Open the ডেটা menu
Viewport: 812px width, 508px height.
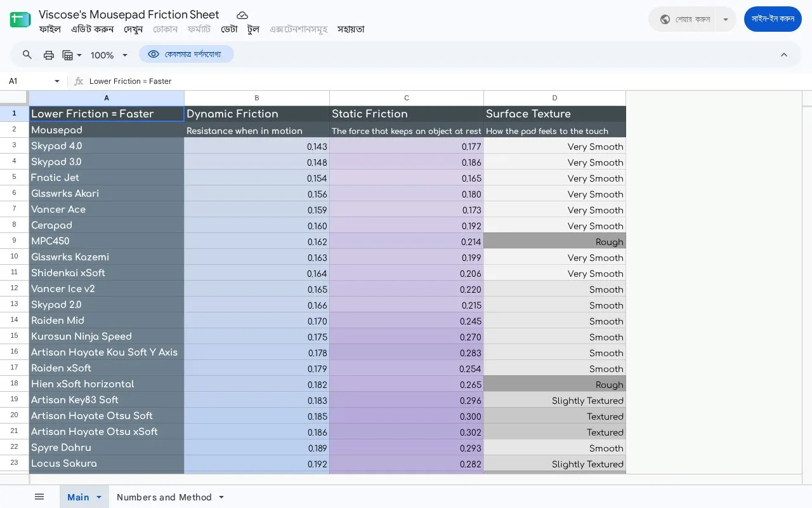coord(229,29)
